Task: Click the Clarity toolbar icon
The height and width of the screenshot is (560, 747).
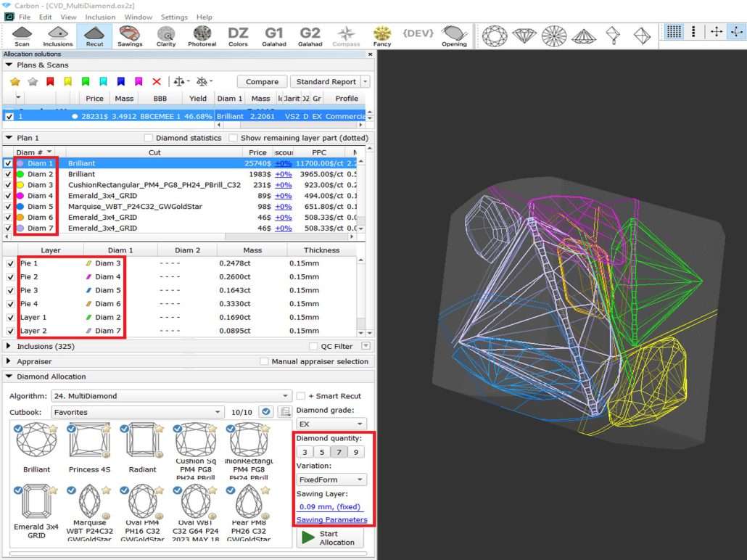Action: click(x=166, y=35)
